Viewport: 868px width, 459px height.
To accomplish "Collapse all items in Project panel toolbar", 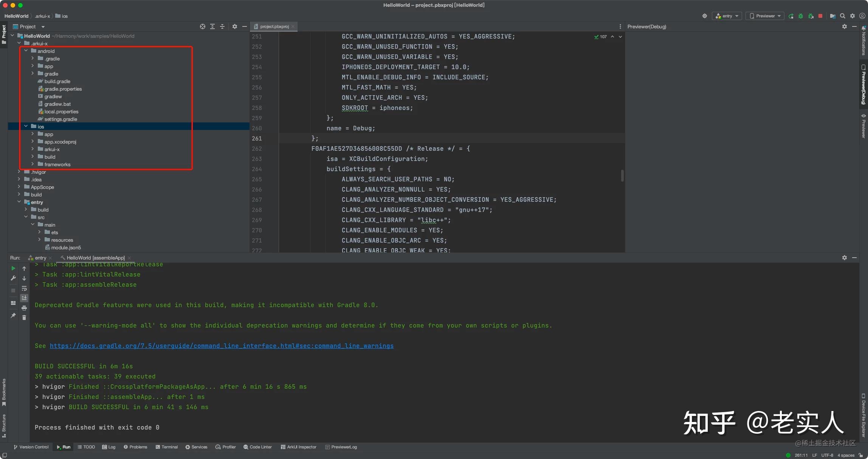I will tap(222, 26).
